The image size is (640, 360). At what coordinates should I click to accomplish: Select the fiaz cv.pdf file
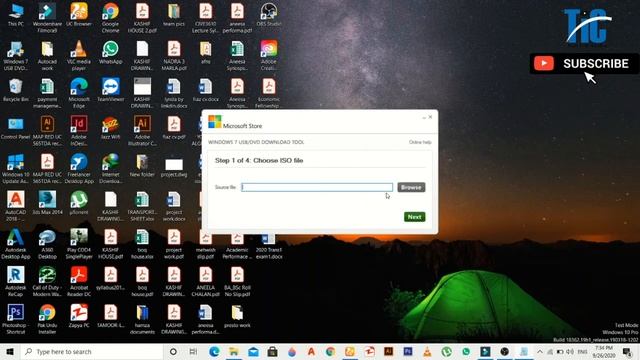pyautogui.click(x=174, y=128)
